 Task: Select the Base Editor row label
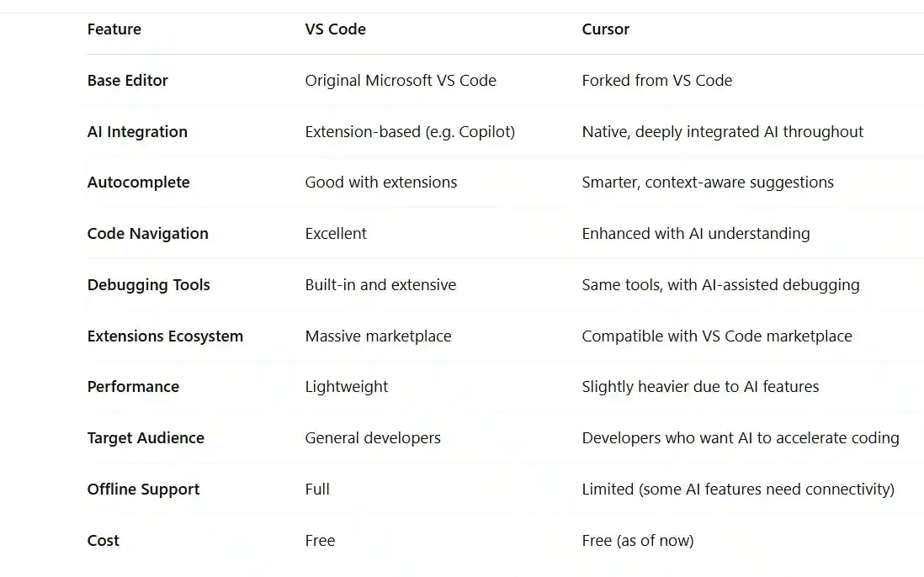pos(127,80)
